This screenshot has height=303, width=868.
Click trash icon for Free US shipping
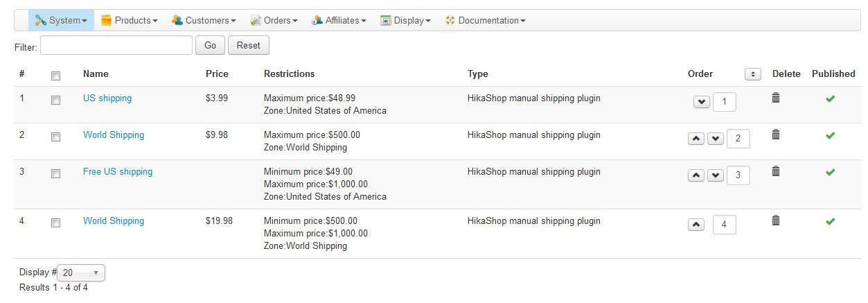776,171
